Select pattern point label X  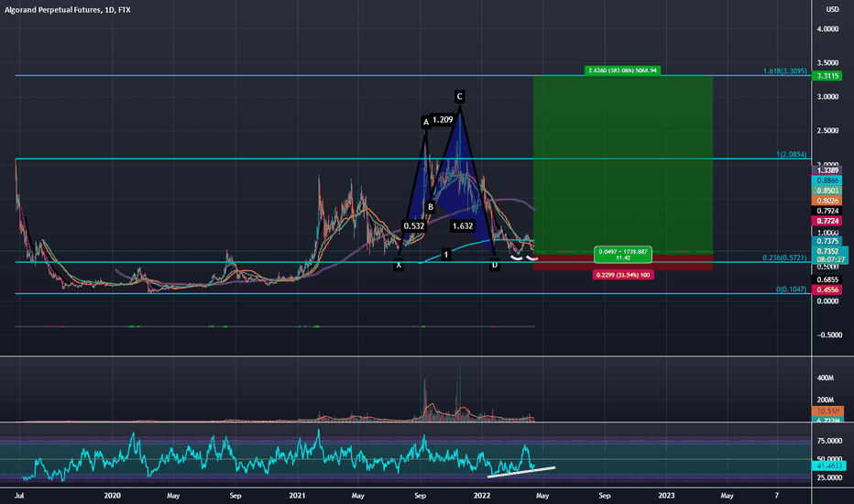coord(399,266)
